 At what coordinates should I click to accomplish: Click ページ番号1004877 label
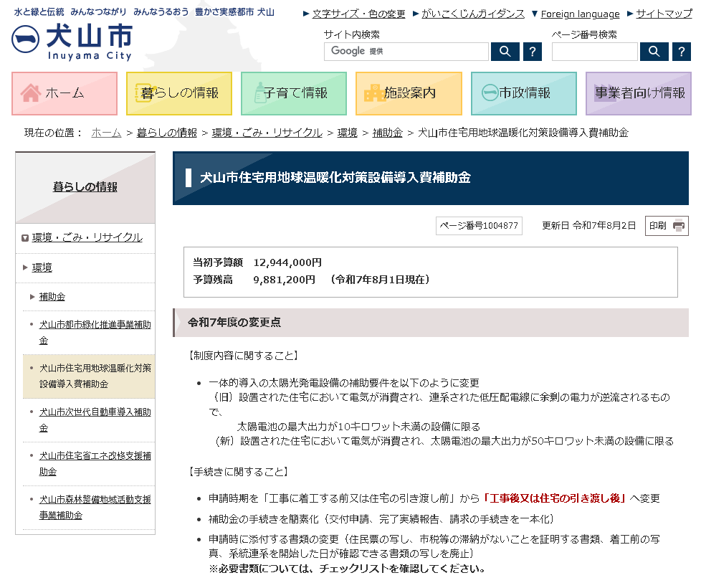click(479, 225)
